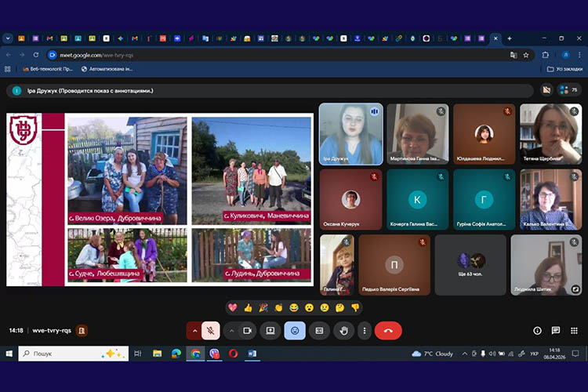Click the present screen icon
The width and height of the screenshot is (588, 392).
tap(270, 331)
